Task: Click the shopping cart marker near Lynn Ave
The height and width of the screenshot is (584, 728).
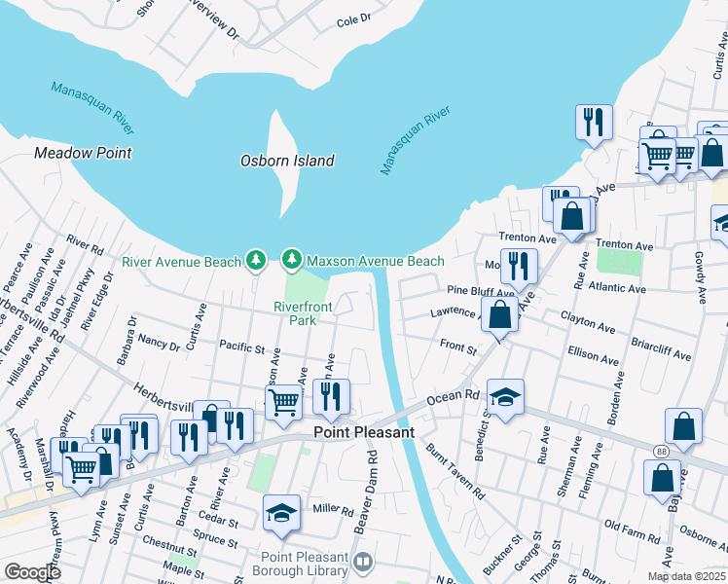Action: click(81, 470)
